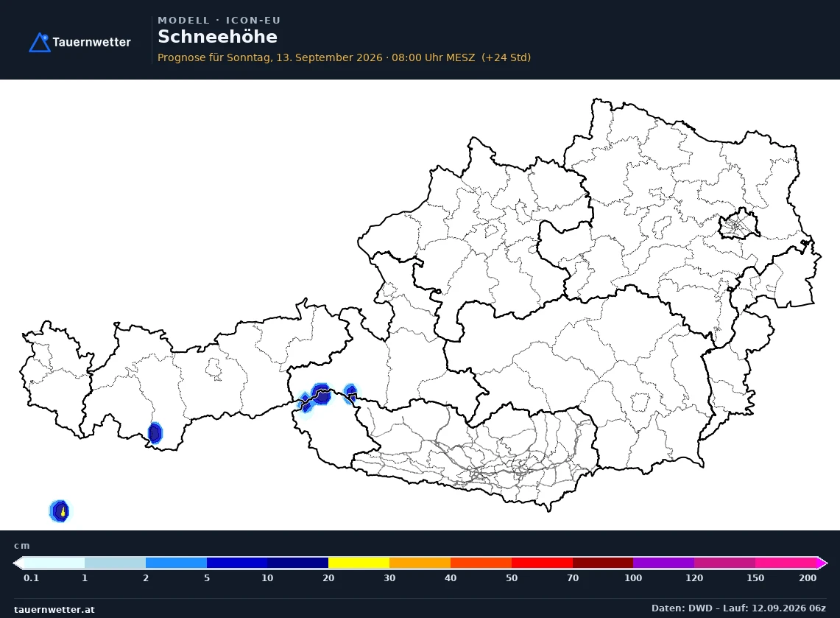
Task: Click the legend tick label '20'
Action: [328, 577]
